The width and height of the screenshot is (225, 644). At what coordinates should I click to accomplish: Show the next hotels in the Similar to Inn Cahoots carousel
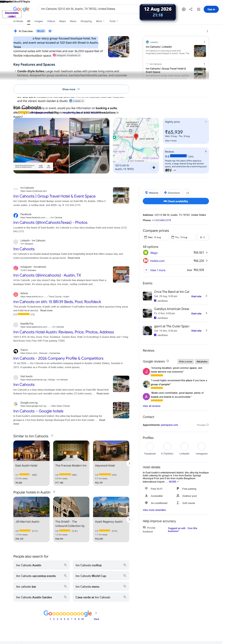click(129, 463)
